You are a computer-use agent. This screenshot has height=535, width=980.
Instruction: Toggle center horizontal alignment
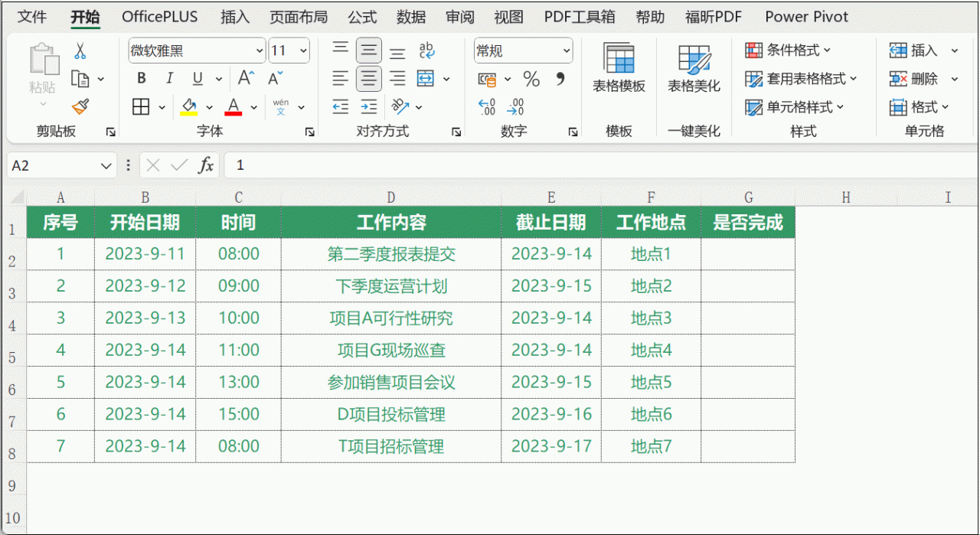click(369, 78)
